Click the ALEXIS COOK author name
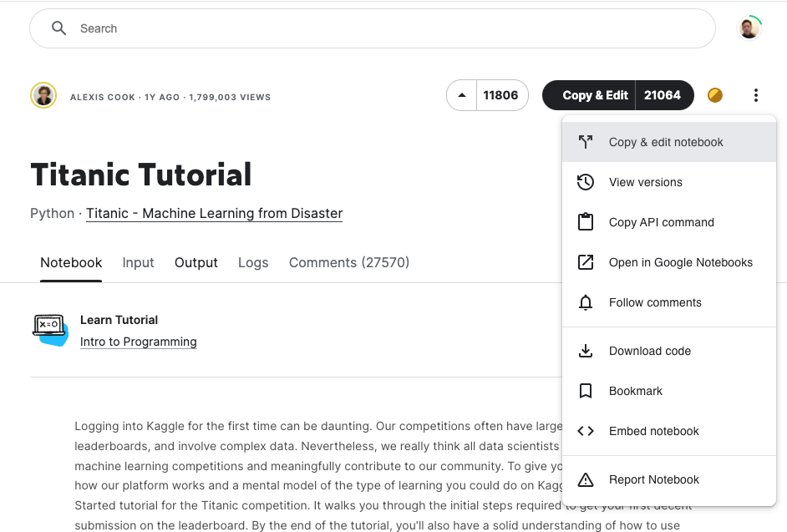The image size is (787, 532). tap(103, 98)
